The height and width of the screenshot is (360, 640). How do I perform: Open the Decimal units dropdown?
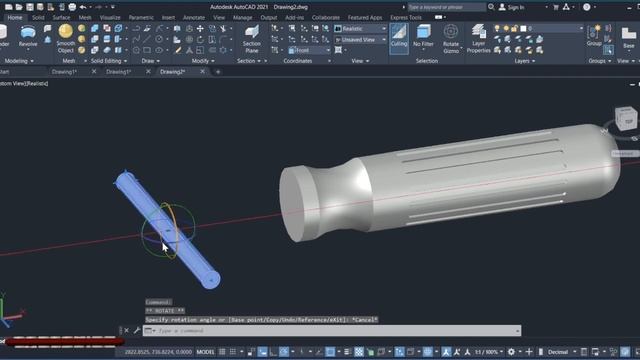point(561,352)
